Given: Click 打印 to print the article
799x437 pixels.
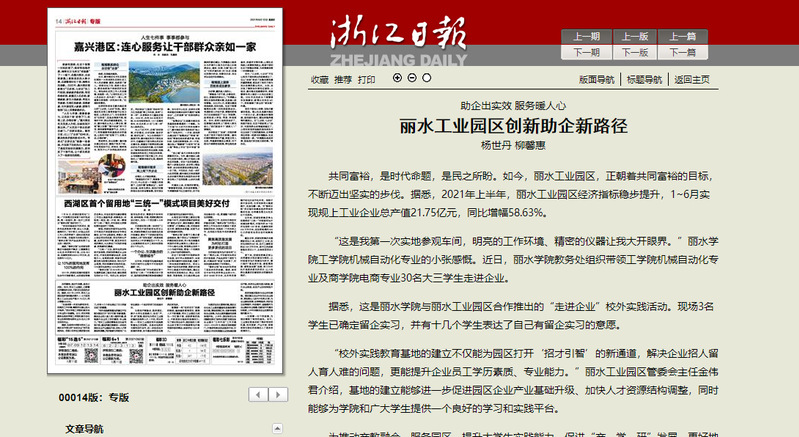Looking at the screenshot, I should click(367, 79).
